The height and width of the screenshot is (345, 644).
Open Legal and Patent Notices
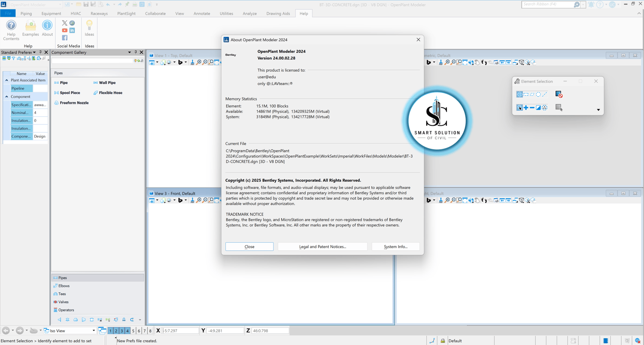click(322, 247)
